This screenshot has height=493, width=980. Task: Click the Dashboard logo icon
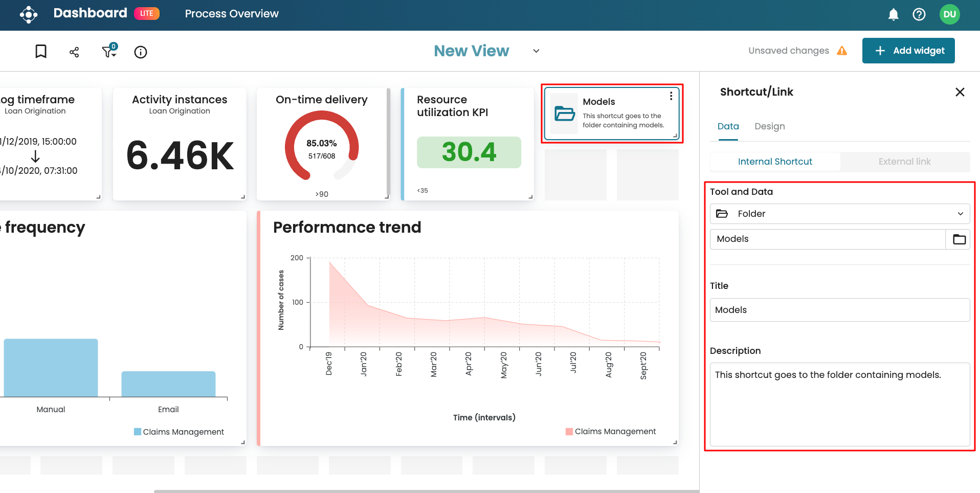pyautogui.click(x=29, y=14)
